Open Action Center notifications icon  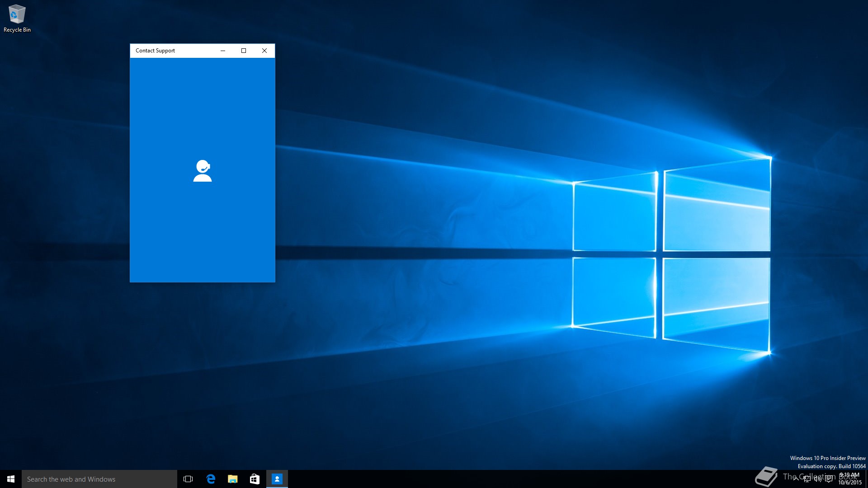pyautogui.click(x=829, y=479)
